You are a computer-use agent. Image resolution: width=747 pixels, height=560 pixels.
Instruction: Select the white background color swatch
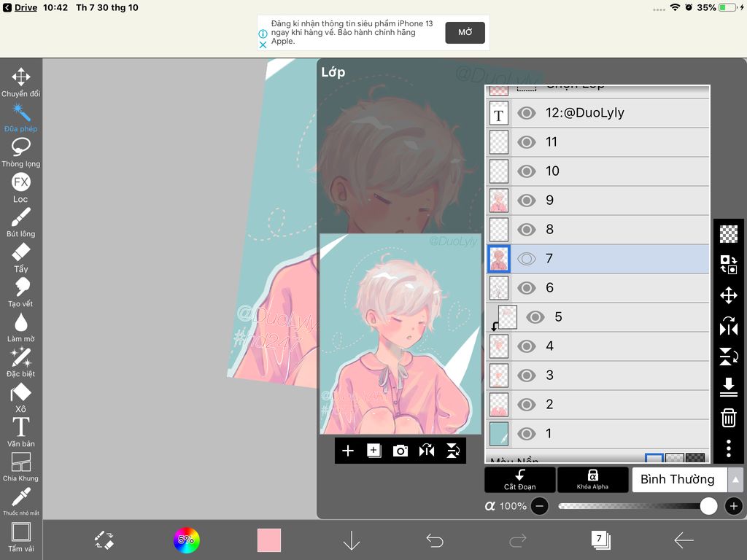click(654, 458)
